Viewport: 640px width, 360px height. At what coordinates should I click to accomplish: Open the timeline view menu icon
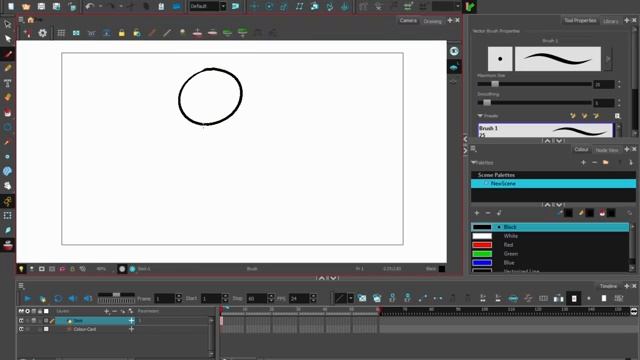tap(21, 286)
